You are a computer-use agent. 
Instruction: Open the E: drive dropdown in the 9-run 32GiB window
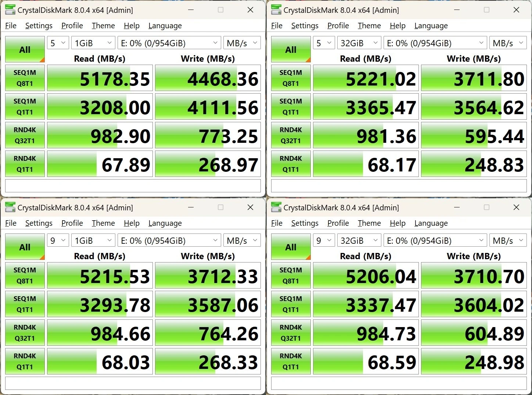(x=435, y=240)
